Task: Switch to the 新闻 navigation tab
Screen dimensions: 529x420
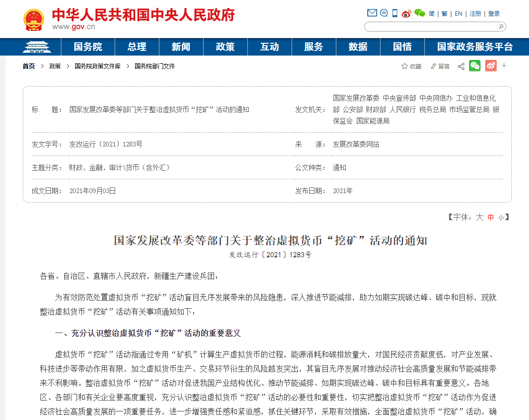Action: pos(181,47)
